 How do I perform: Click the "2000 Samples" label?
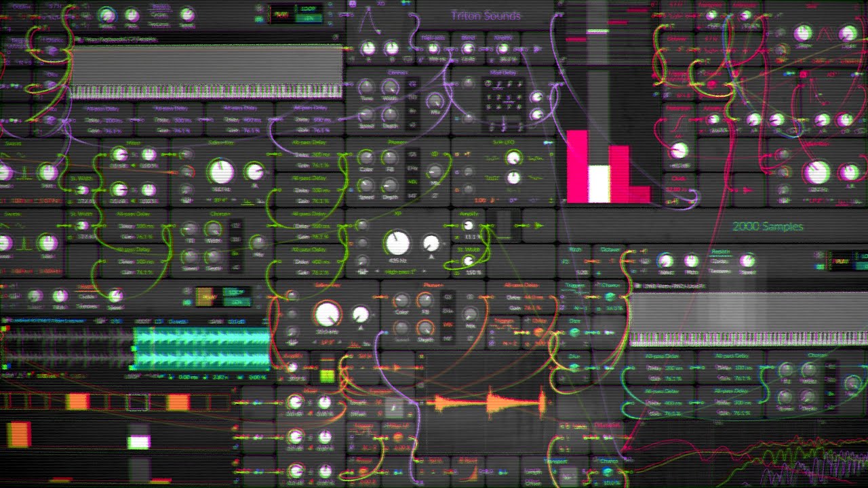pos(768,226)
